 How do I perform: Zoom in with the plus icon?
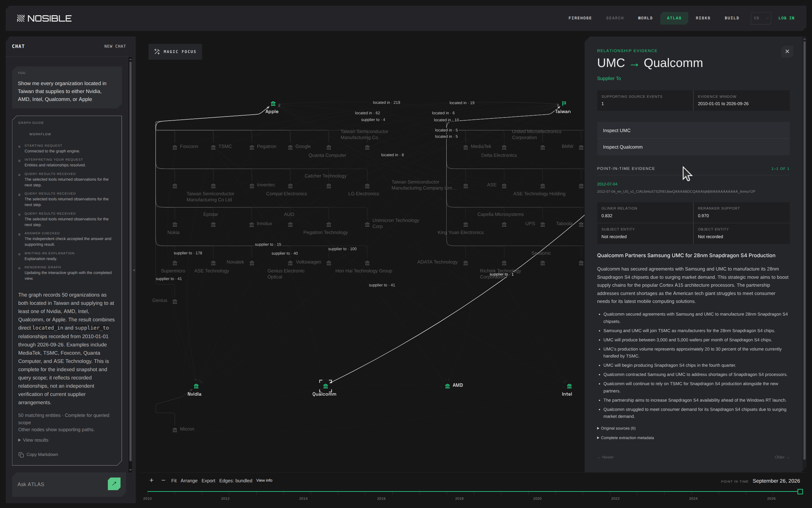pos(151,480)
